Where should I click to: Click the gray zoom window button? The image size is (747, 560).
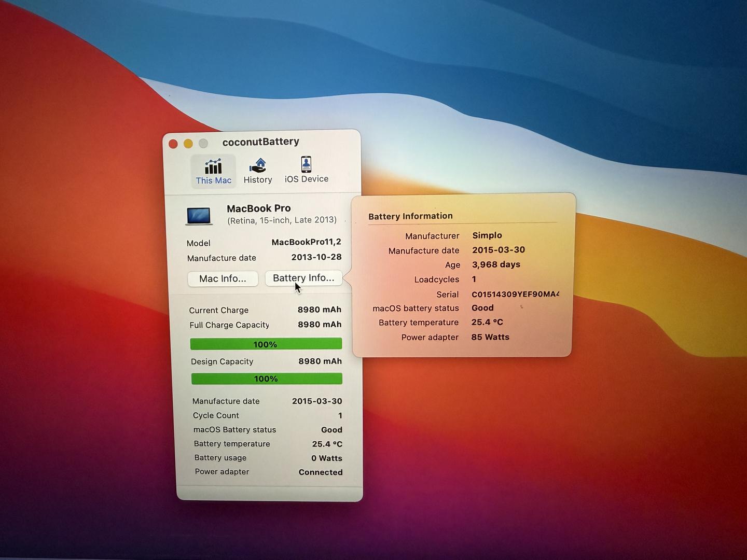(x=203, y=143)
